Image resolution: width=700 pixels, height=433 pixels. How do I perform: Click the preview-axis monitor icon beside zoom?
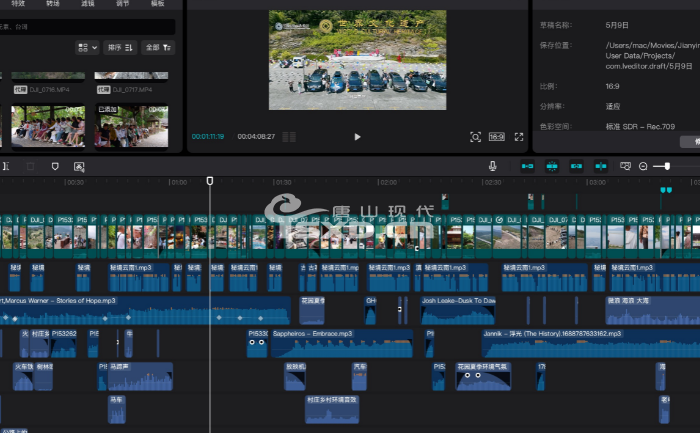[625, 166]
